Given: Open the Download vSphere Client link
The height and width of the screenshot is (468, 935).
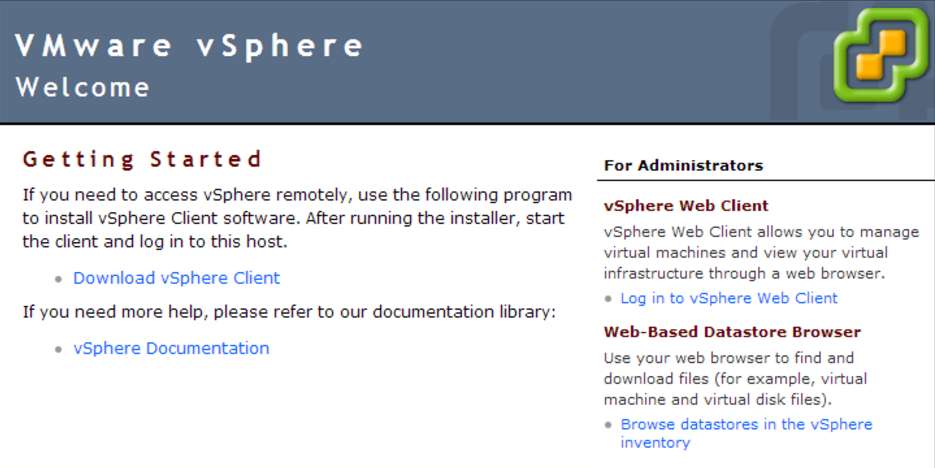Looking at the screenshot, I should tap(176, 278).
